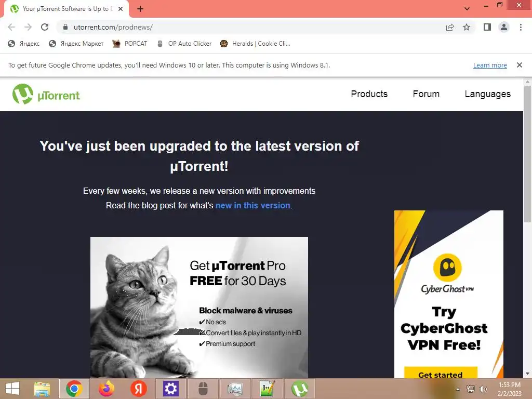Open the network tray icon

(471, 389)
